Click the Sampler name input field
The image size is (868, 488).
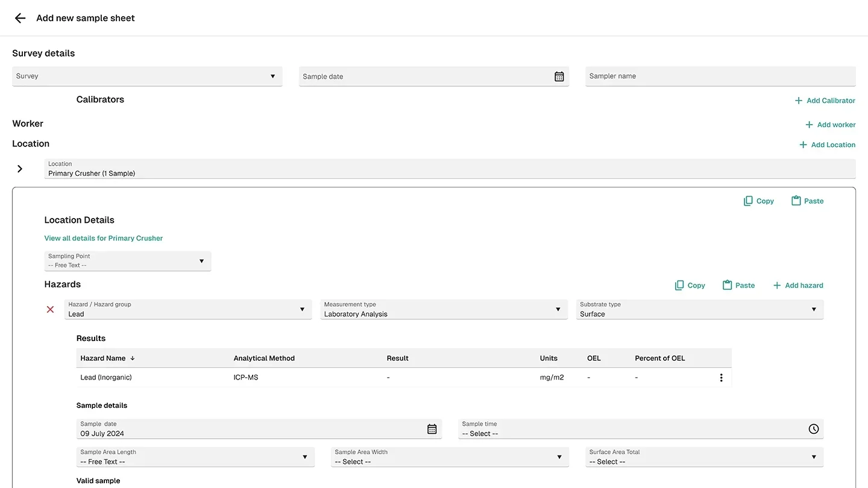[x=720, y=77]
